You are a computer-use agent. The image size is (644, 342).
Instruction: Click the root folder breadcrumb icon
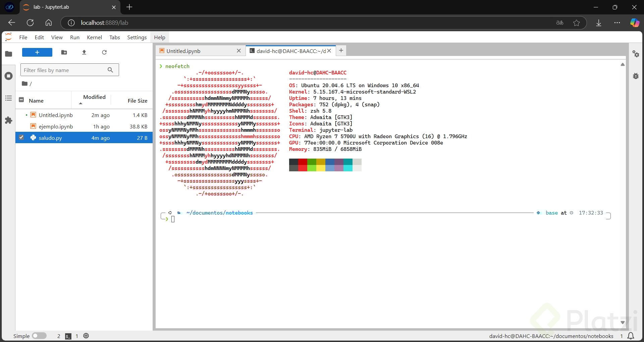click(x=24, y=83)
